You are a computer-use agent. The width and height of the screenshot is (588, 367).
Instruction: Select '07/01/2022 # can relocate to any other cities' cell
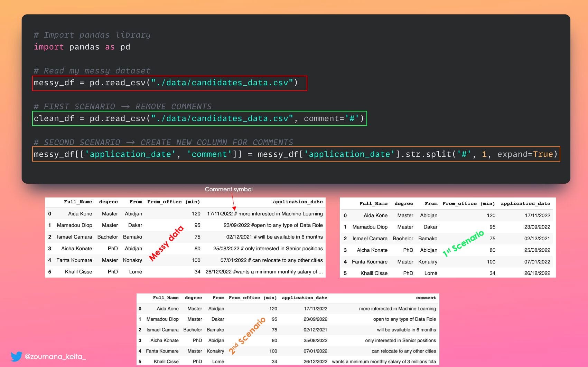[272, 260]
